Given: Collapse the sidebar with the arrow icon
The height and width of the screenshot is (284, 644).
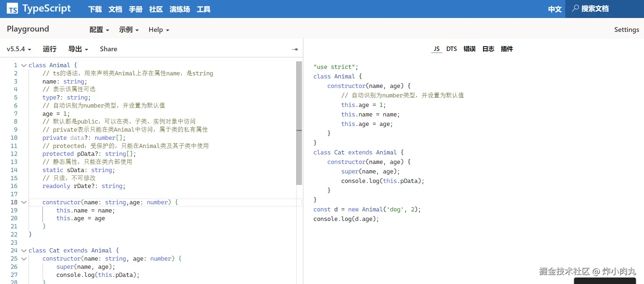Looking at the screenshot, I should [295, 49].
